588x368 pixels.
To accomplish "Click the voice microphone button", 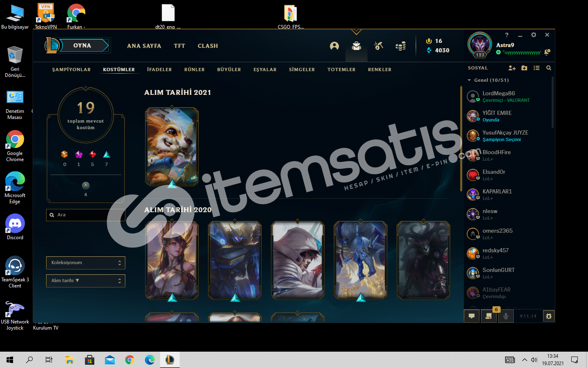I will click(x=506, y=316).
